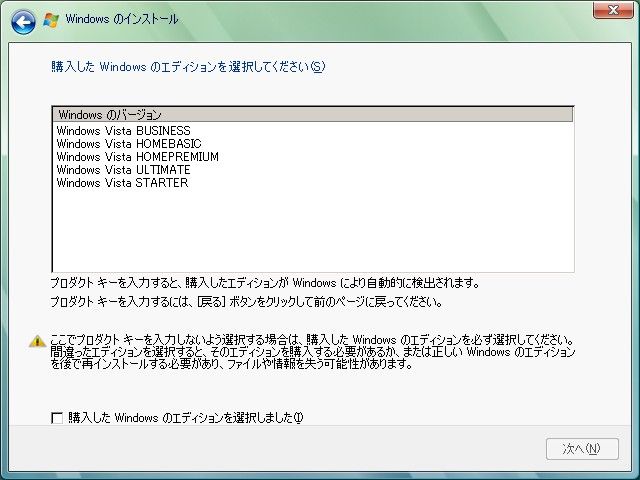Pick Windows Vista ULTIMATE edition
This screenshot has width=640, height=480.
[x=123, y=170]
